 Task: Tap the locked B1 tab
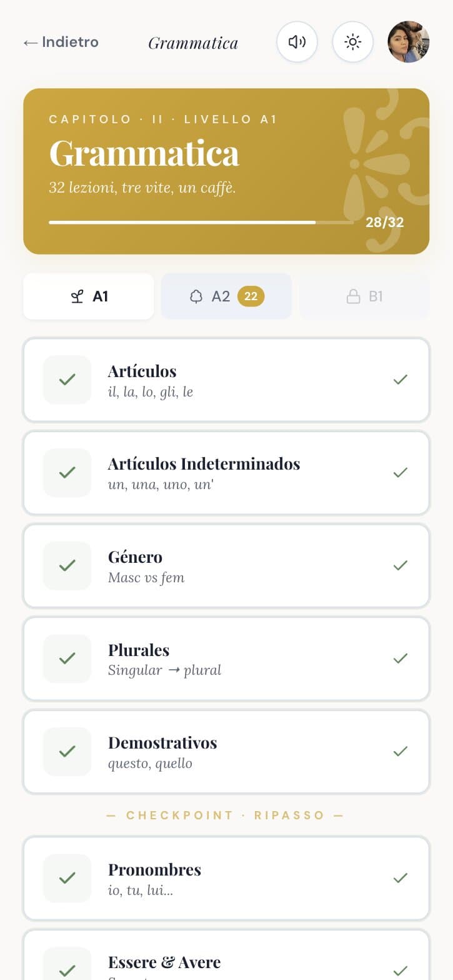(x=364, y=296)
